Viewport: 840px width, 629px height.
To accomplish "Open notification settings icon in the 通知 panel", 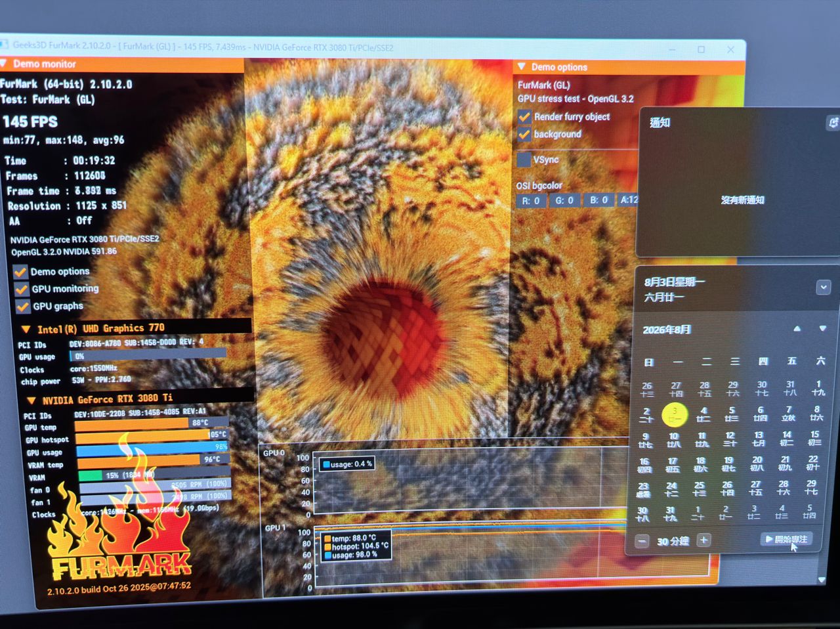I will tap(832, 123).
